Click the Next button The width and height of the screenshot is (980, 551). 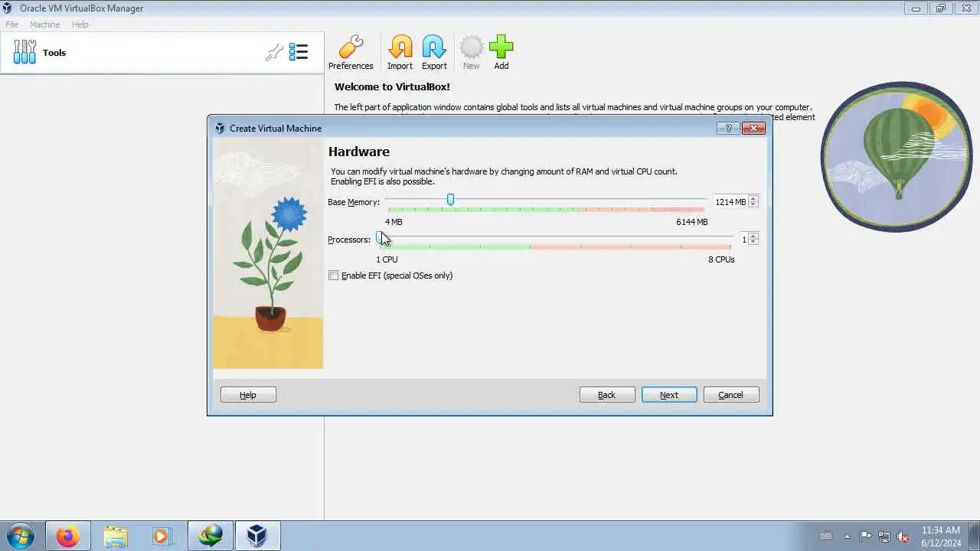(x=669, y=395)
